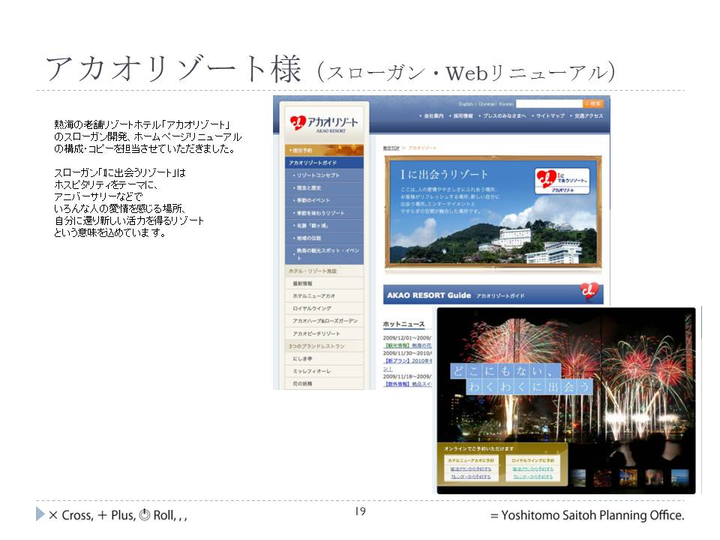Switch site language to Chinese
The image size is (720, 540).
pyautogui.click(x=486, y=104)
